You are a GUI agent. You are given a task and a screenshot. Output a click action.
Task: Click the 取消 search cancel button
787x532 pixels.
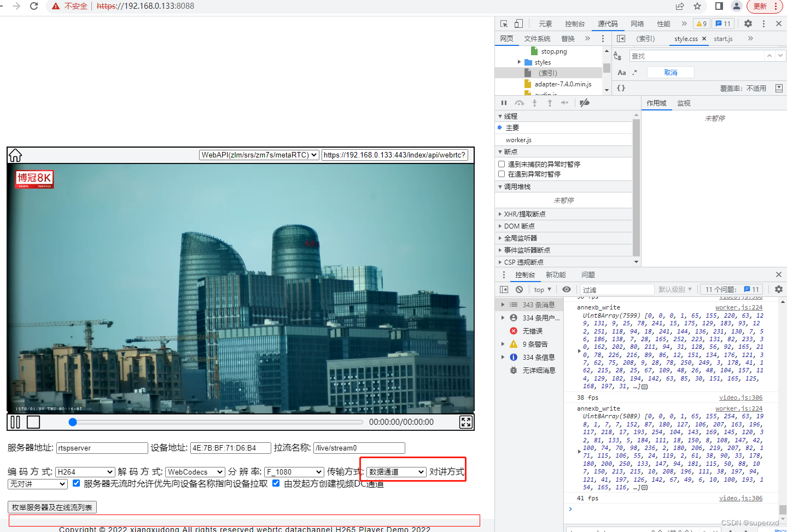click(x=671, y=72)
